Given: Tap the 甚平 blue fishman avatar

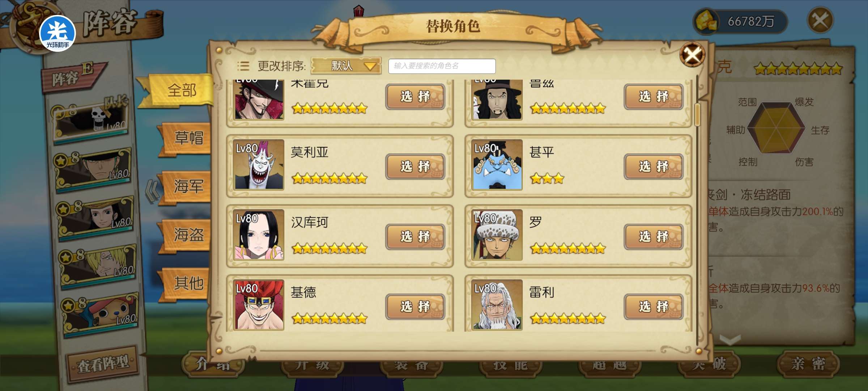Looking at the screenshot, I should pos(497,165).
